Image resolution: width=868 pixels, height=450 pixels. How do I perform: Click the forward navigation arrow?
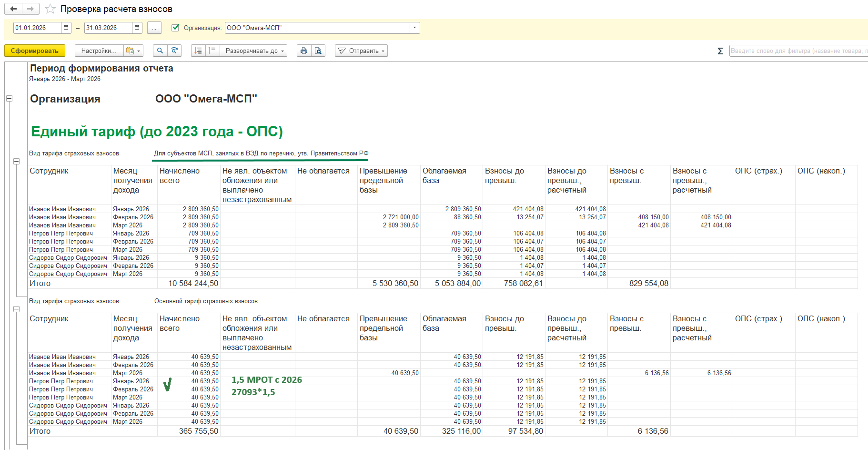[30, 9]
